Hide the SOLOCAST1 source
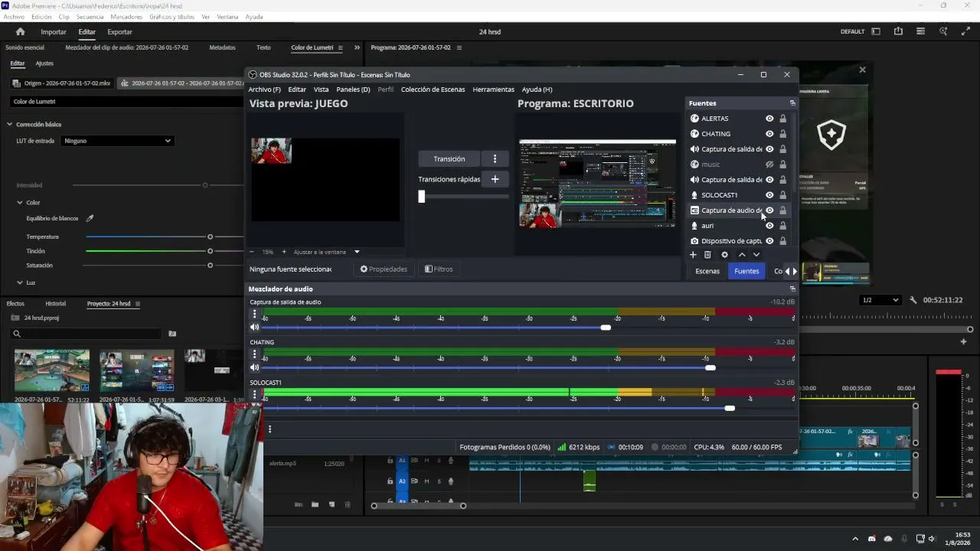Viewport: 980px width, 551px height. (769, 195)
